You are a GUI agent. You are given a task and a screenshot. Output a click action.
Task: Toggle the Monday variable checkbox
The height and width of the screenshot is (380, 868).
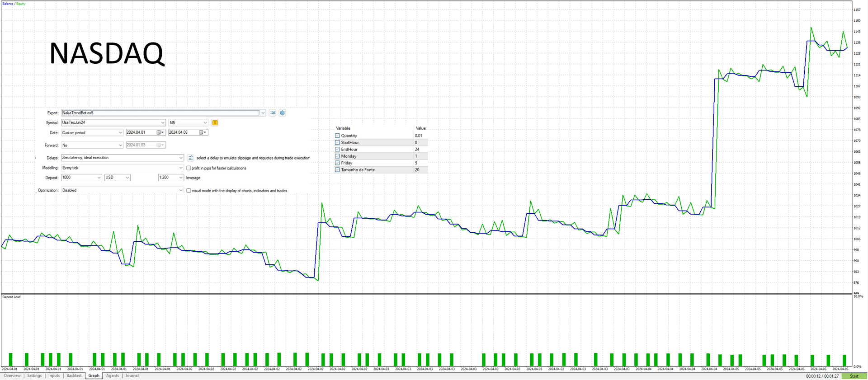click(337, 156)
